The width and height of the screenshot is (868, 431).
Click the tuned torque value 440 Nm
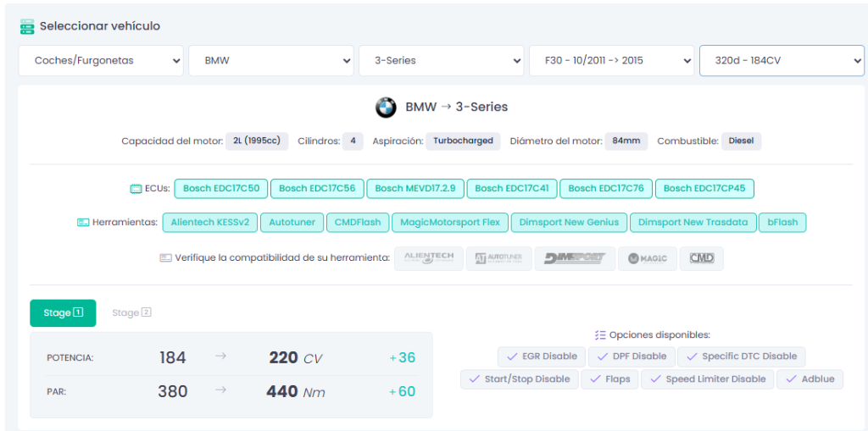coord(296,392)
